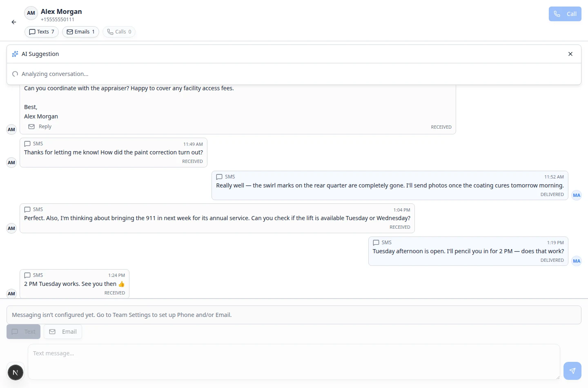The width and height of the screenshot is (588, 388).
Task: Click 'Really well — the swirl marks' message text
Action: 390,185
